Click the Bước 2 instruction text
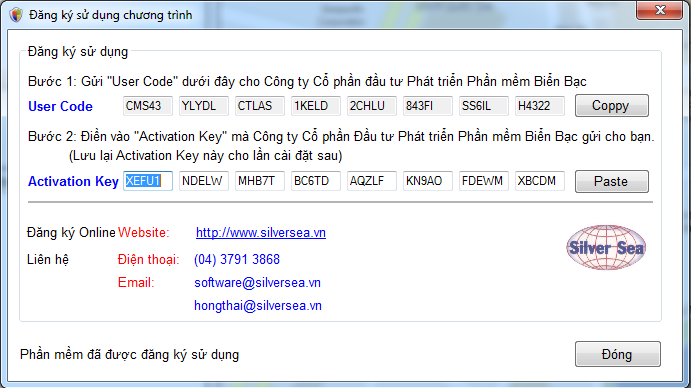The height and width of the screenshot is (388, 691). tap(341, 137)
